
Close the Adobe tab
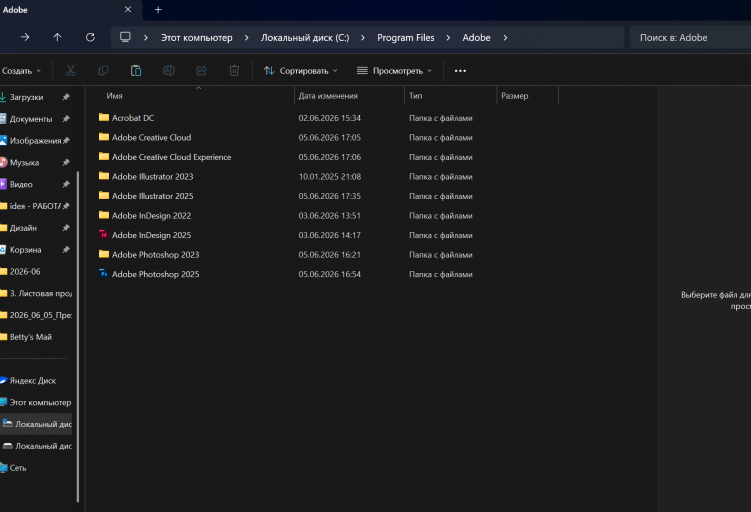click(x=128, y=10)
